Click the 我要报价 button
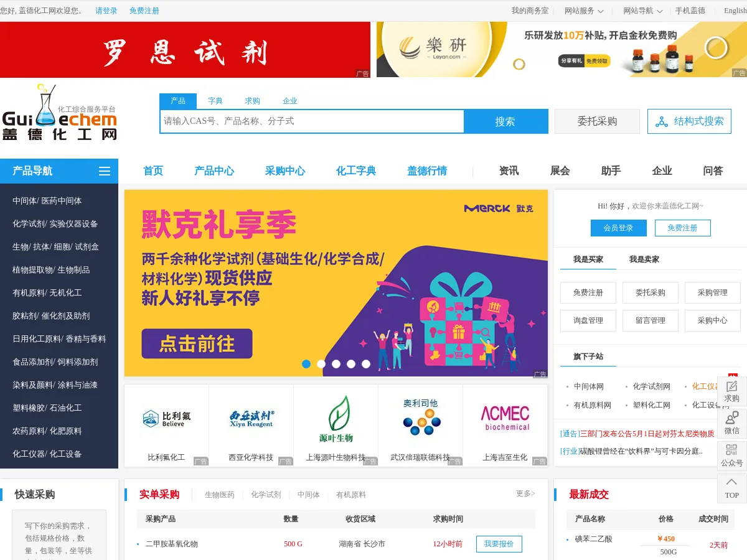Image resolution: width=747 pixels, height=560 pixels. coord(499,544)
